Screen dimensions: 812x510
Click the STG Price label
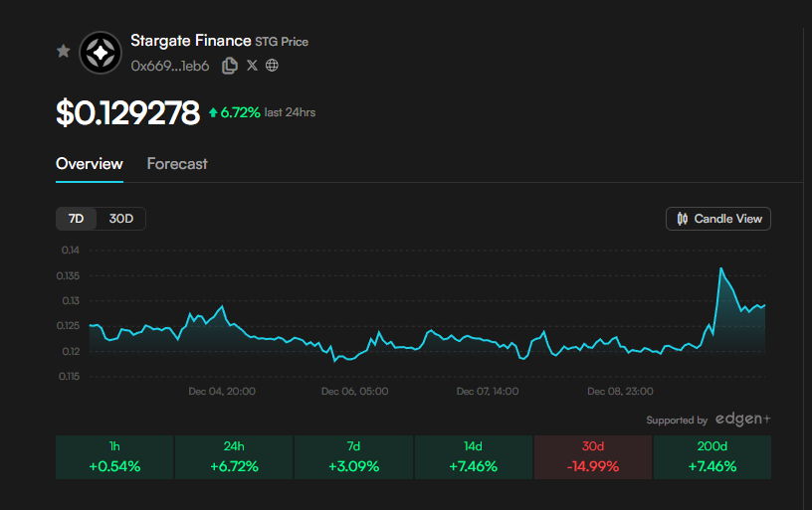click(282, 42)
